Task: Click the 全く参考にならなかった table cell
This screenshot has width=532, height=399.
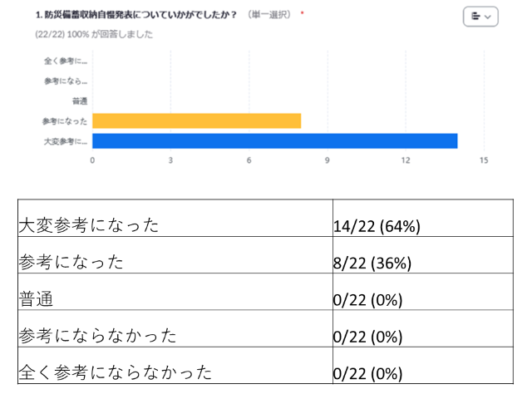Action: pos(115,372)
